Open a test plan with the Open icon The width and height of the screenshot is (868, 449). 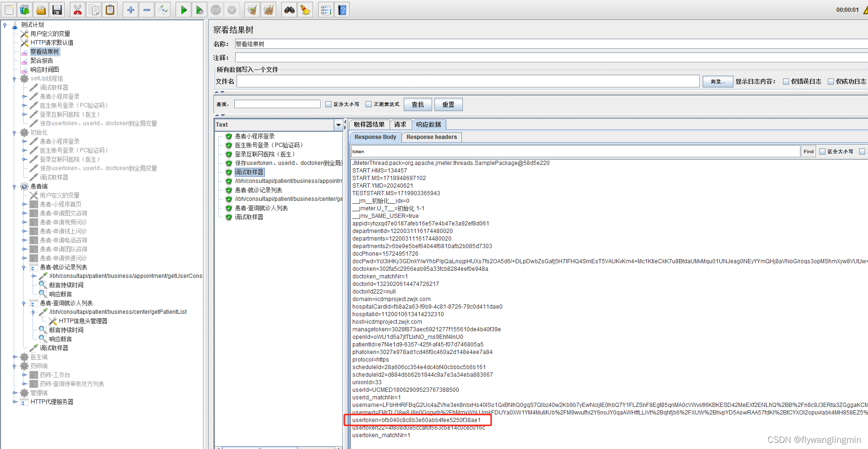click(41, 9)
